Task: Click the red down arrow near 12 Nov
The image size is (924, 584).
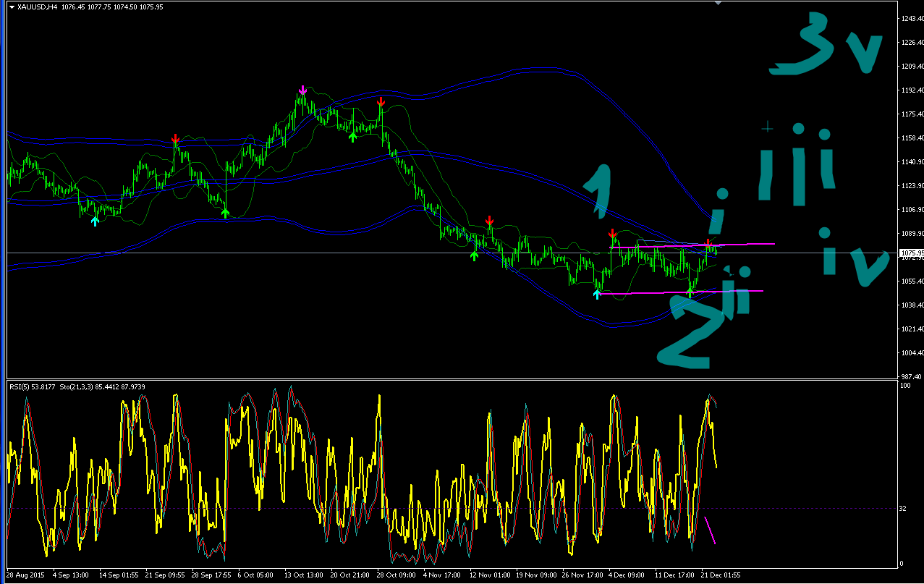Action: coord(490,220)
